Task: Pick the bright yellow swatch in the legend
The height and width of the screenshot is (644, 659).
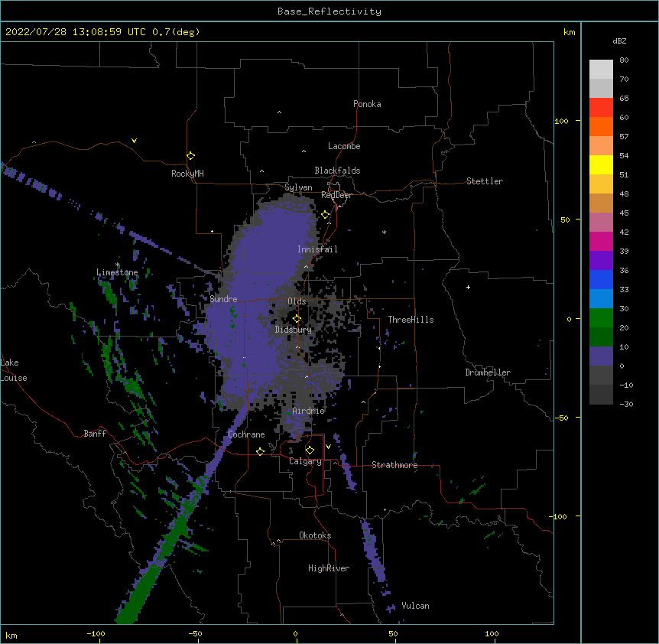Action: (601, 164)
